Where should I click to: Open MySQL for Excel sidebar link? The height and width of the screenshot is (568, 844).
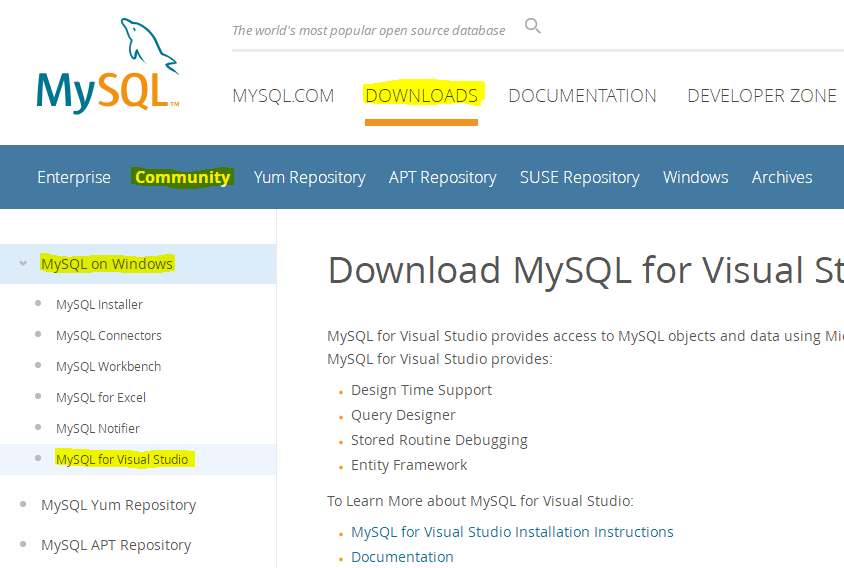pos(101,398)
